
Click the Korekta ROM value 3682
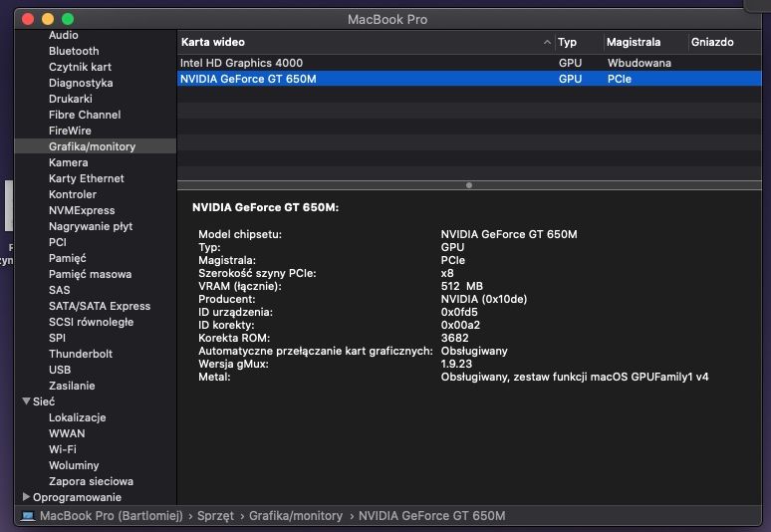point(455,338)
